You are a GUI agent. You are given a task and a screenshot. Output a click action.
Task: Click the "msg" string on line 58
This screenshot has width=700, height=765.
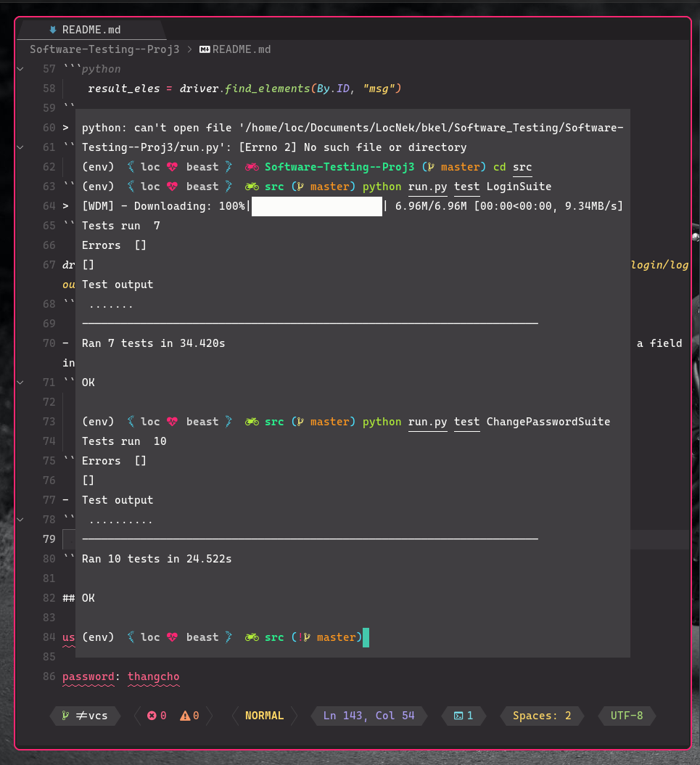378,89
